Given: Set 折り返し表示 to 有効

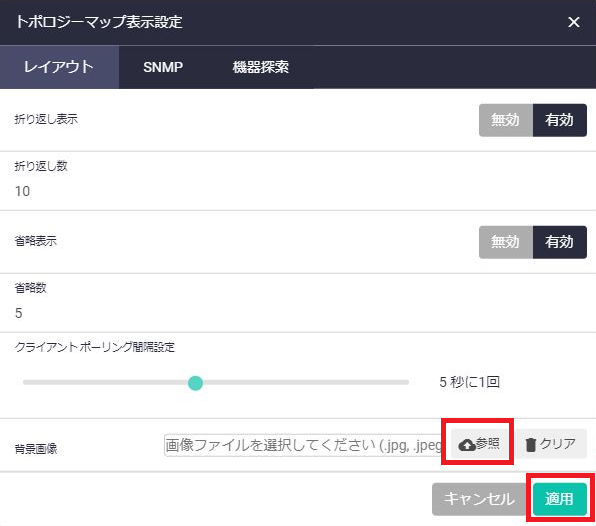Looking at the screenshot, I should click(x=560, y=120).
